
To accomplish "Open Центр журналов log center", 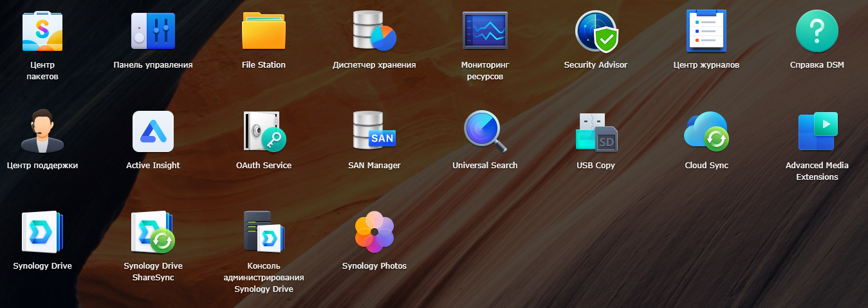I will [706, 31].
